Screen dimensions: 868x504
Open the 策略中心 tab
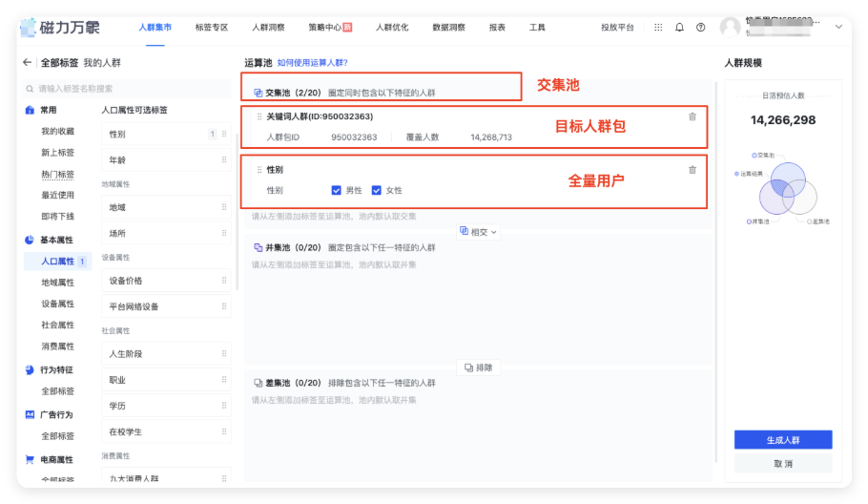point(330,27)
